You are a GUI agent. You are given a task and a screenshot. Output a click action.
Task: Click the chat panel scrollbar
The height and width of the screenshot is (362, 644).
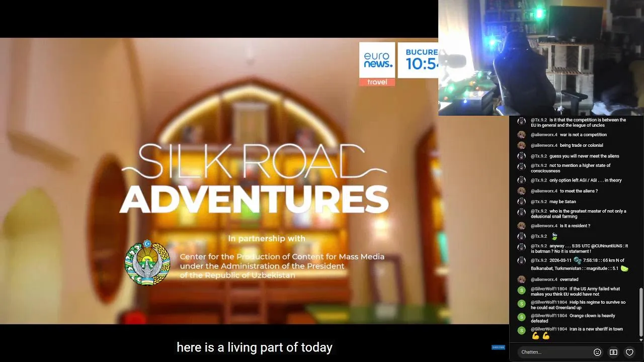pyautogui.click(x=641, y=312)
